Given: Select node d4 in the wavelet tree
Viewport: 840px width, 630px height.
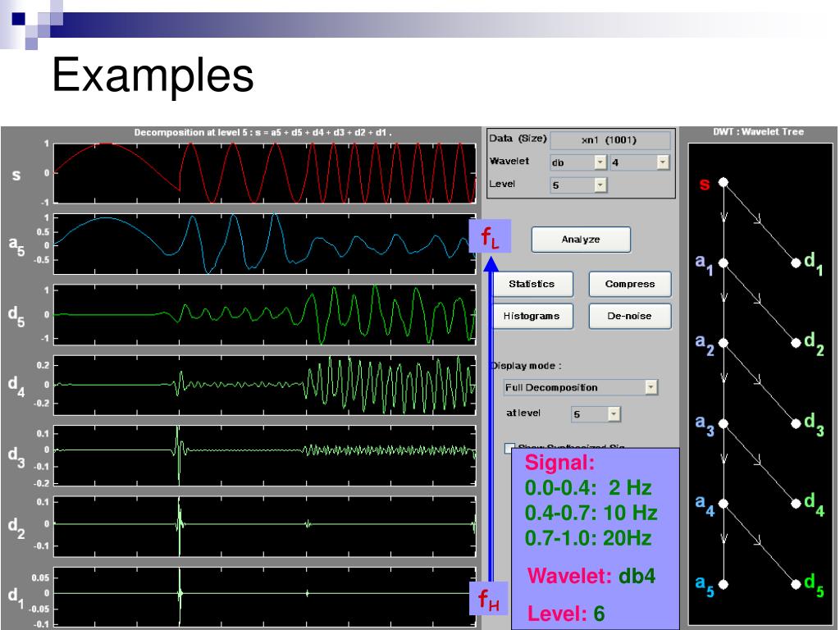Looking at the screenshot, I should [x=796, y=504].
